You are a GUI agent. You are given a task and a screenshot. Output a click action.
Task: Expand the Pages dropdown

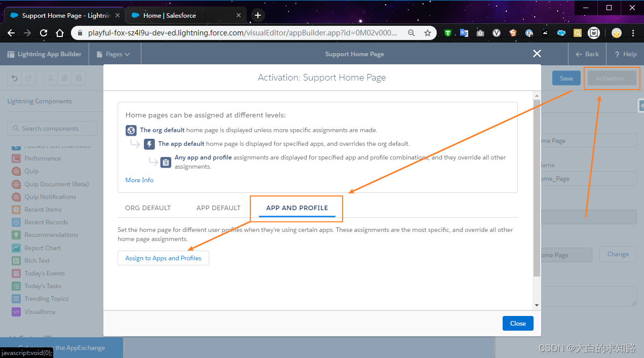(113, 54)
